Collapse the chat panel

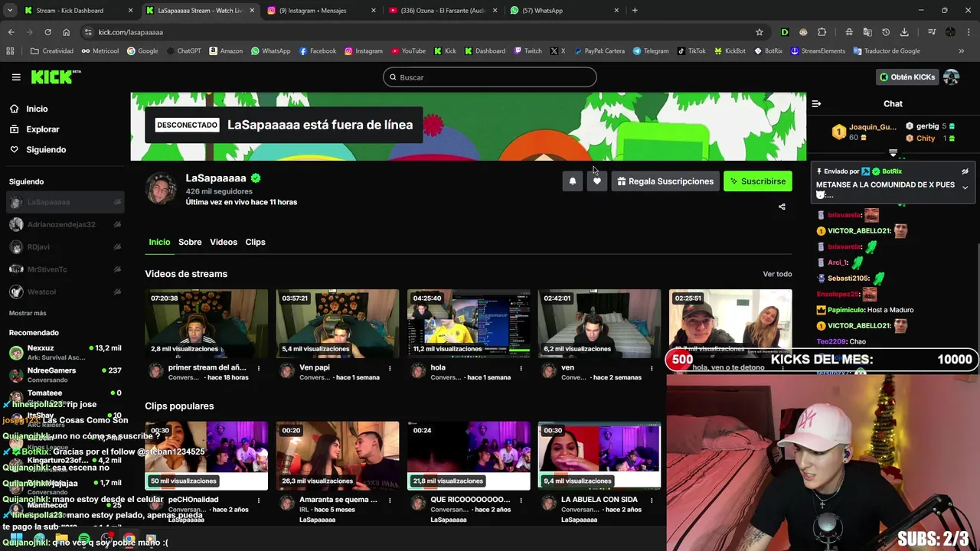pyautogui.click(x=816, y=103)
